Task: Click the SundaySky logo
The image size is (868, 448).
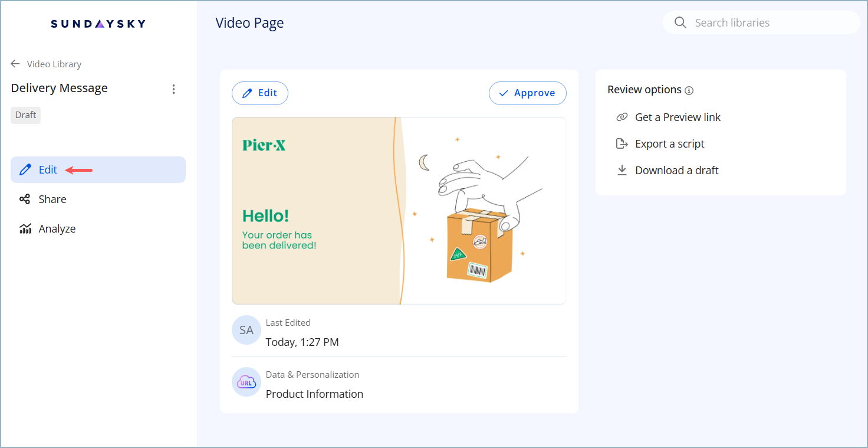Action: click(98, 24)
